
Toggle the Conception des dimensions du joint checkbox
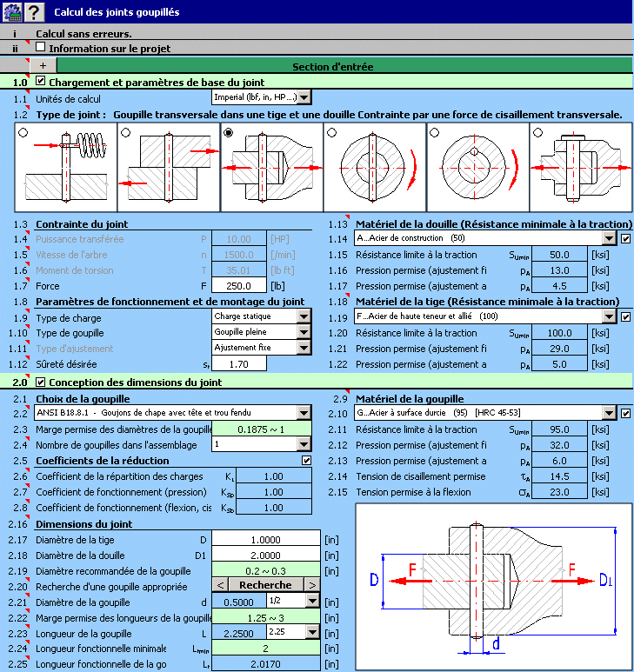pyautogui.click(x=40, y=382)
